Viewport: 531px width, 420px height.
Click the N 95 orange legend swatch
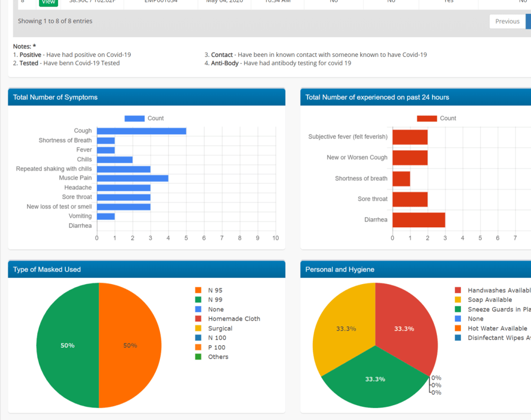point(198,290)
